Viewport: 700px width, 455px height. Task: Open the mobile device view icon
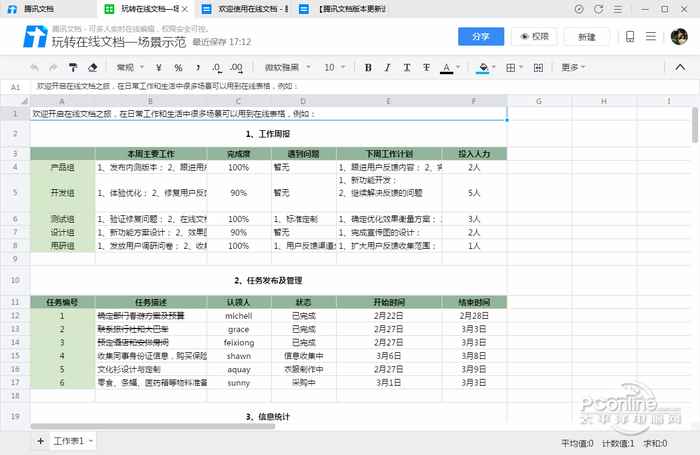(x=631, y=38)
